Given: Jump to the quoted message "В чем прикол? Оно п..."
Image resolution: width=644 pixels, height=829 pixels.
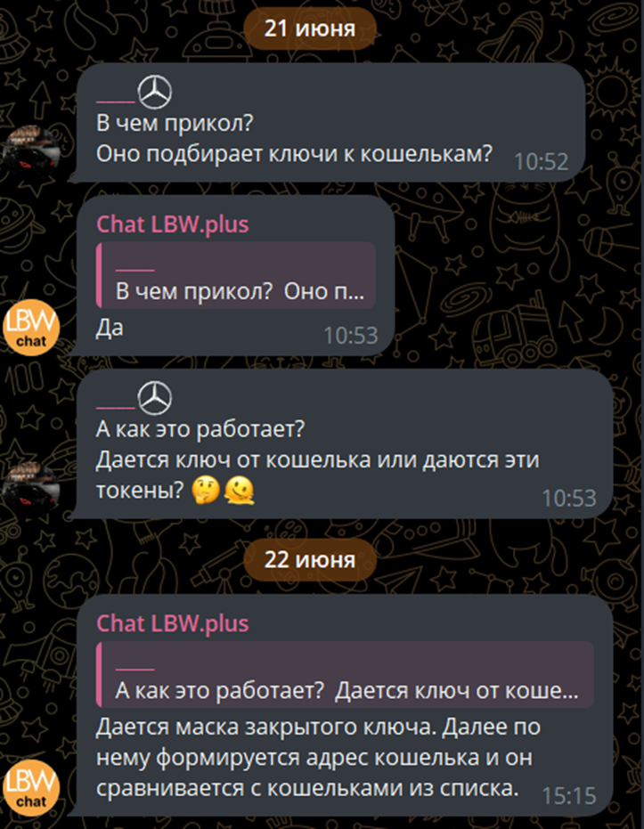Looking at the screenshot, I should pyautogui.click(x=236, y=275).
